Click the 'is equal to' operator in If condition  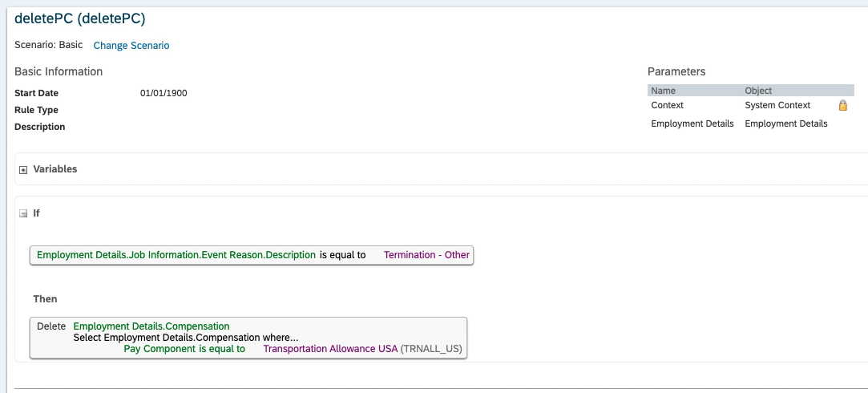pos(343,255)
